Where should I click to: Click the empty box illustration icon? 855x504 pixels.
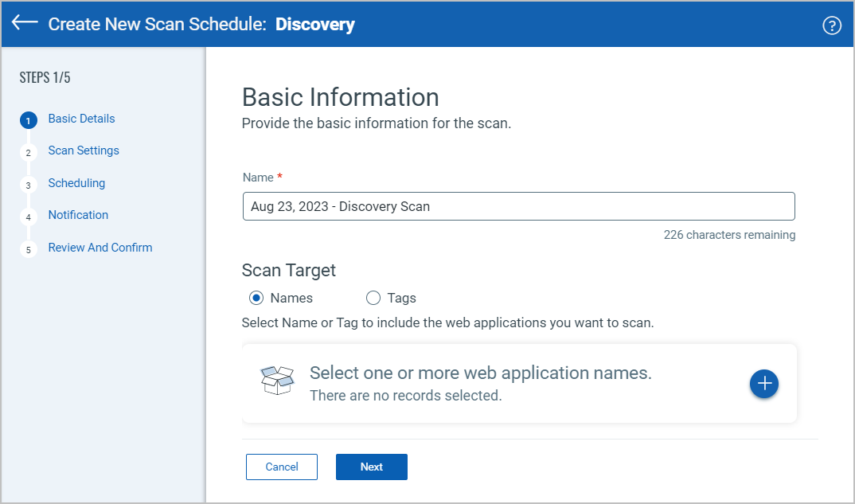(x=278, y=381)
